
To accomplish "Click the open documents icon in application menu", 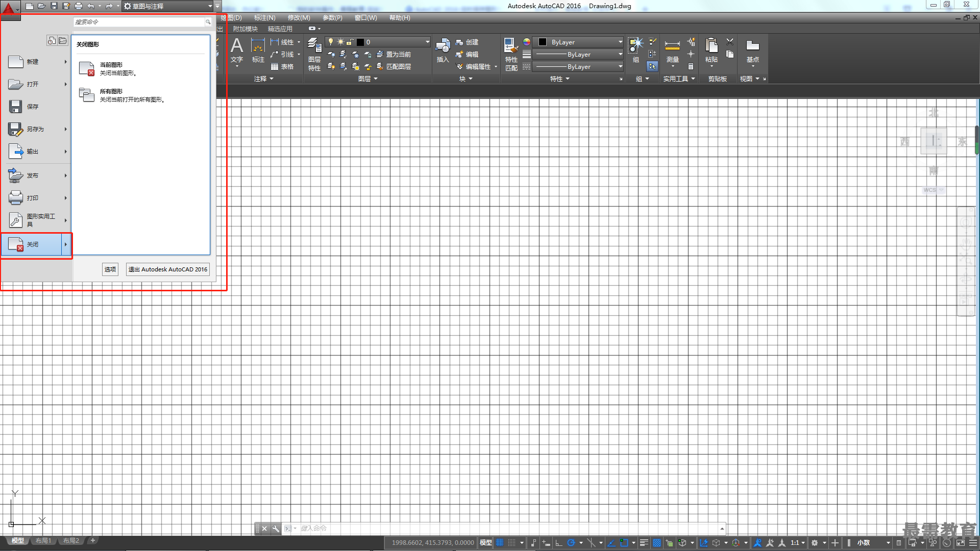I will (63, 40).
